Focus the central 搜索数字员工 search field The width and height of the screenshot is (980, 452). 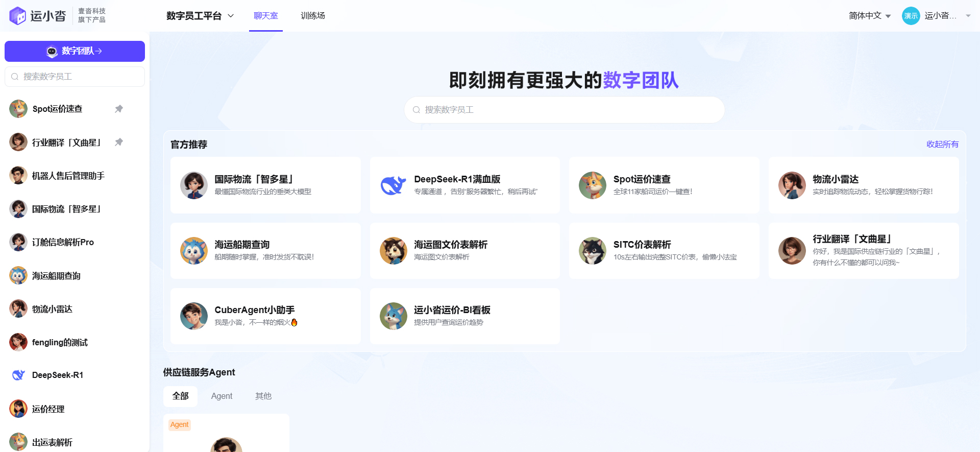564,110
